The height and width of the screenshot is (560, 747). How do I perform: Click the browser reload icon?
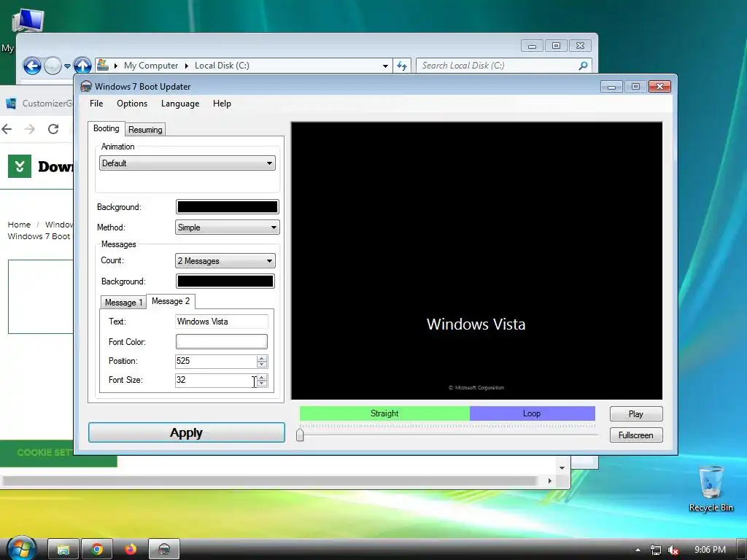click(53, 128)
